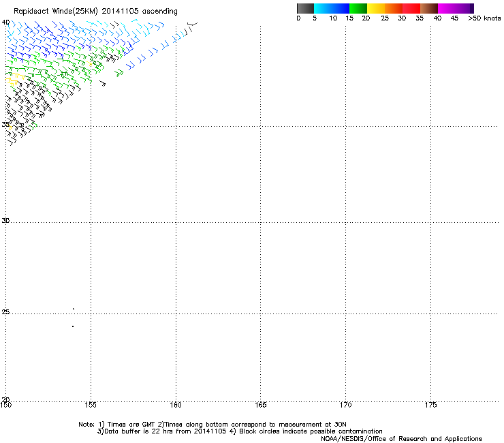Screen dimensions: 504x443
Task: Click the latitude label '40'
Action: tap(5, 22)
